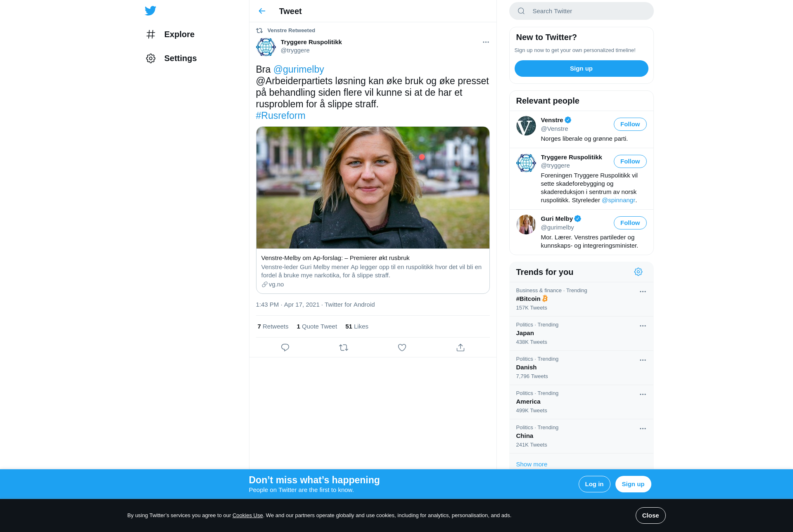
Task: Close the cookie notice
Action: 650,515
